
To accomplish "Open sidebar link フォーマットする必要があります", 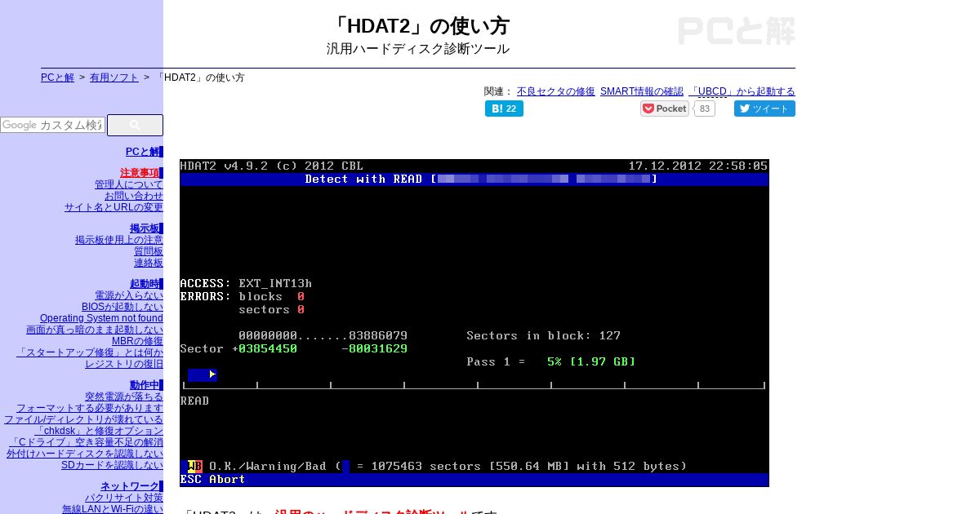I will point(90,408).
